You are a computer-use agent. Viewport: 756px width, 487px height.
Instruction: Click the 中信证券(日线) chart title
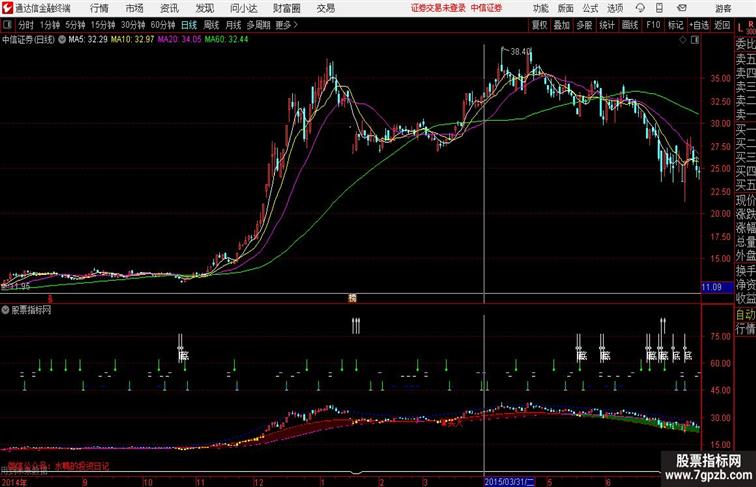(28, 40)
